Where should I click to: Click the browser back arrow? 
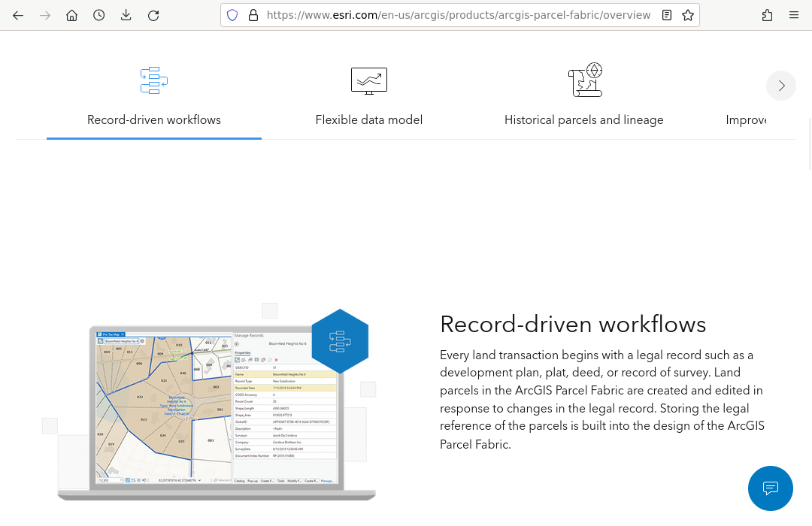click(x=18, y=15)
